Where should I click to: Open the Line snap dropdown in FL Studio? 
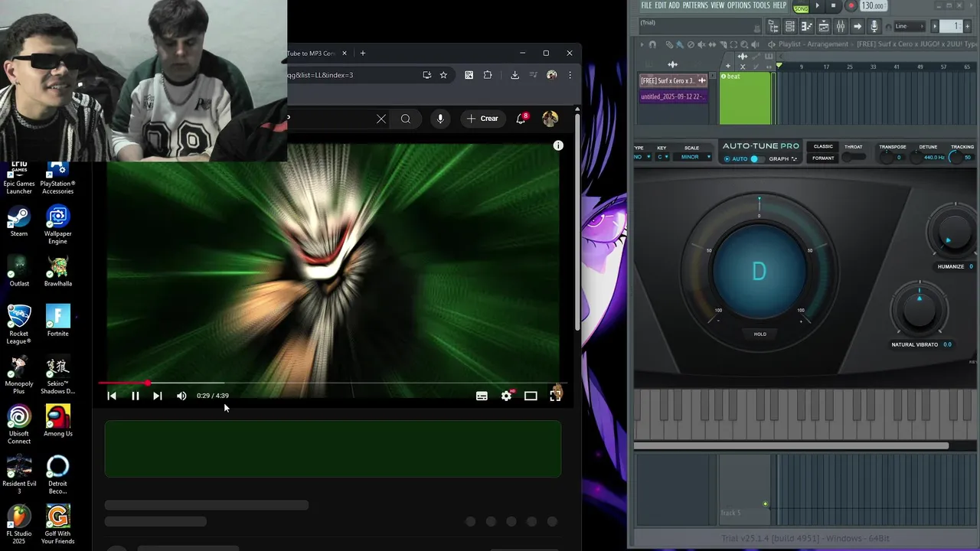tap(909, 27)
